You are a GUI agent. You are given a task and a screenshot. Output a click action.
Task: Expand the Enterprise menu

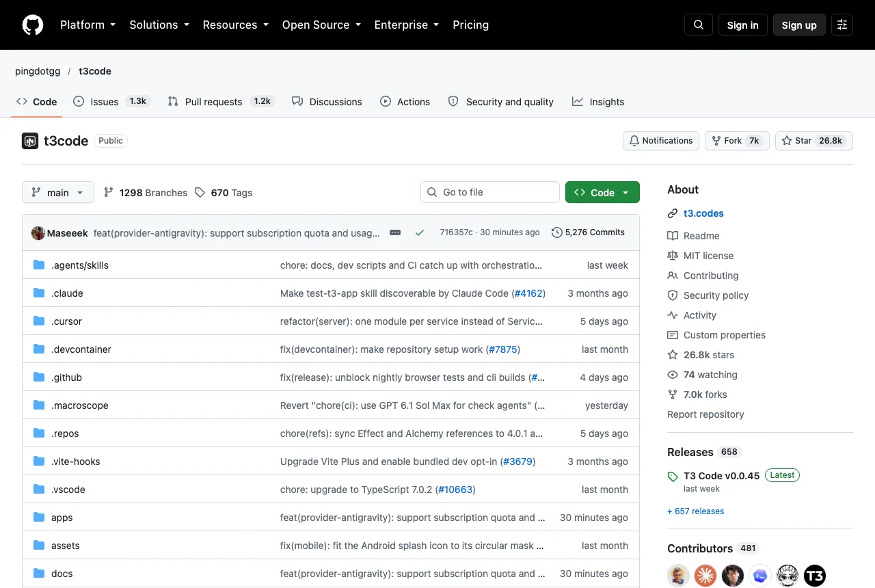click(x=406, y=25)
